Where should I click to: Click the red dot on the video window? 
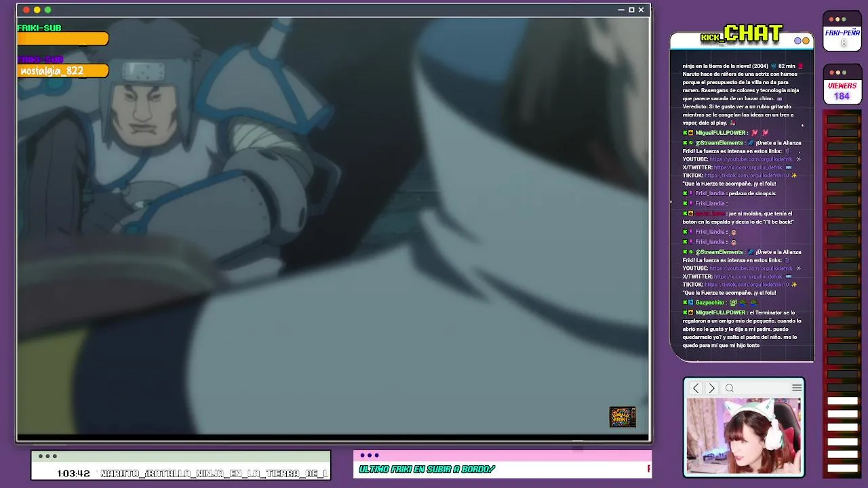point(26,9)
